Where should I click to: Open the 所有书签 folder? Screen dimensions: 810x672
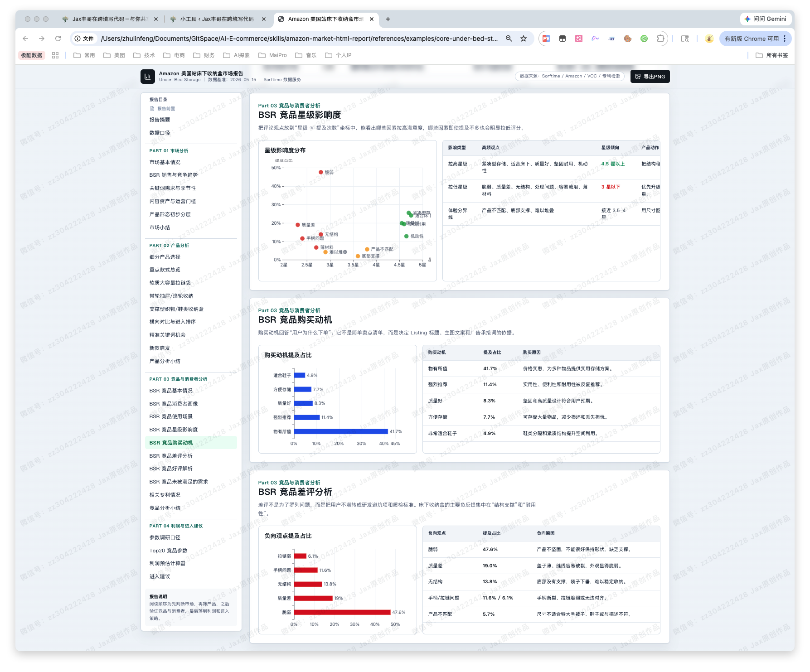coord(772,55)
